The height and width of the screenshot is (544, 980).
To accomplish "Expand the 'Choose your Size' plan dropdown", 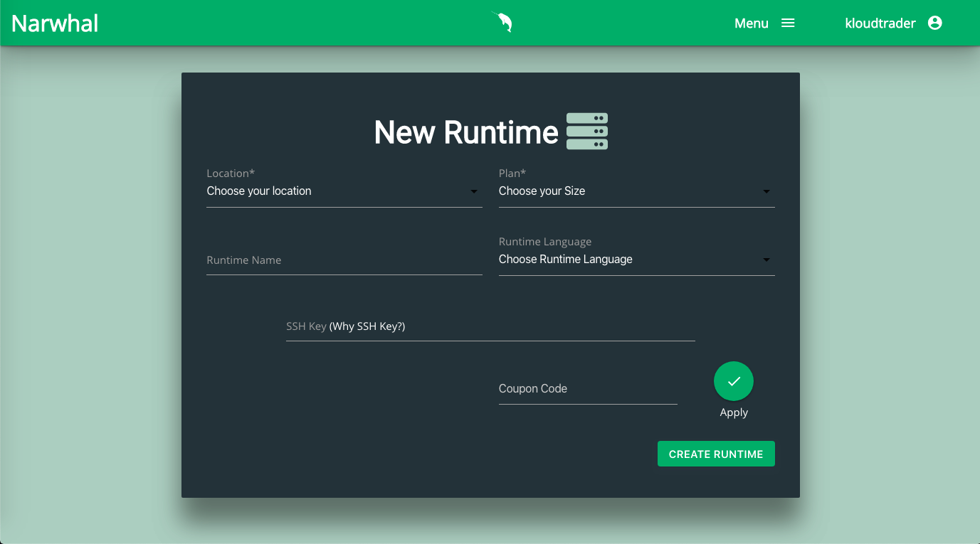I will [626, 191].
